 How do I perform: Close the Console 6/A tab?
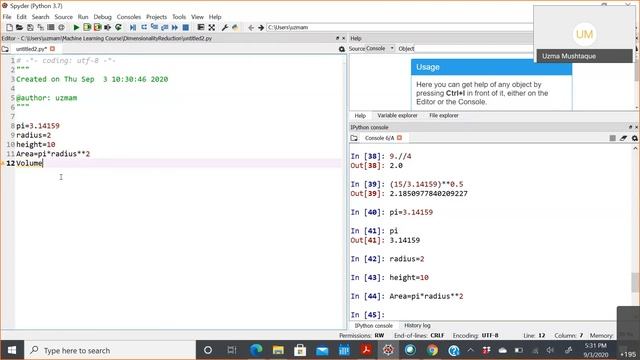tap(400, 138)
